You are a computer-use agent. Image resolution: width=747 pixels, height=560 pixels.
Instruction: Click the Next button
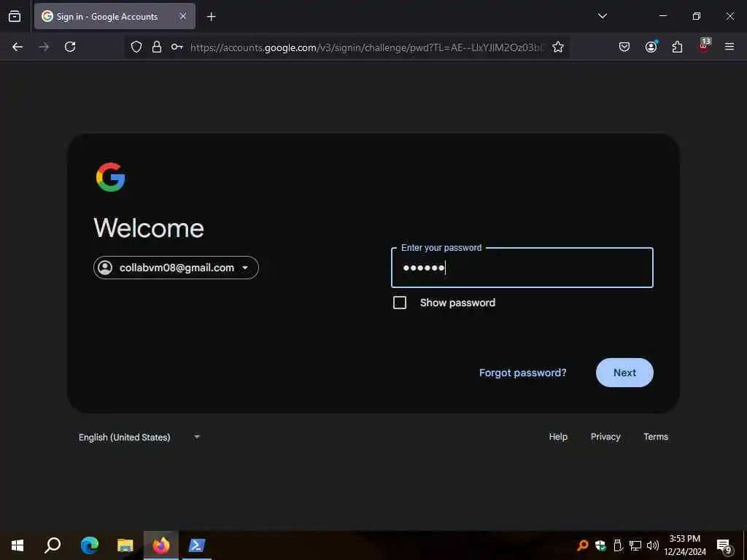tap(624, 373)
